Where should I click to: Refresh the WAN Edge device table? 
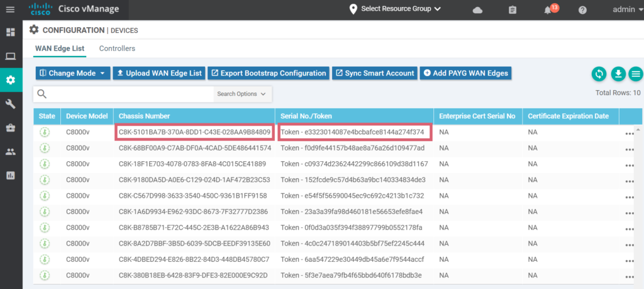tap(599, 74)
